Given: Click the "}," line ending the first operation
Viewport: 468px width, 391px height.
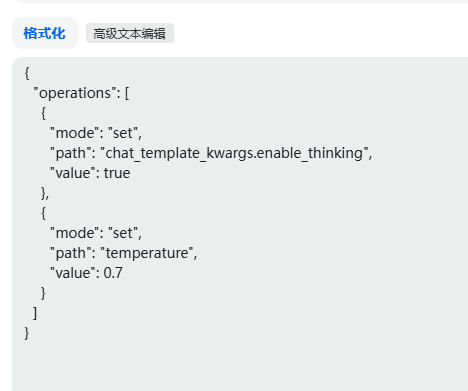Looking at the screenshot, I should (x=45, y=193).
